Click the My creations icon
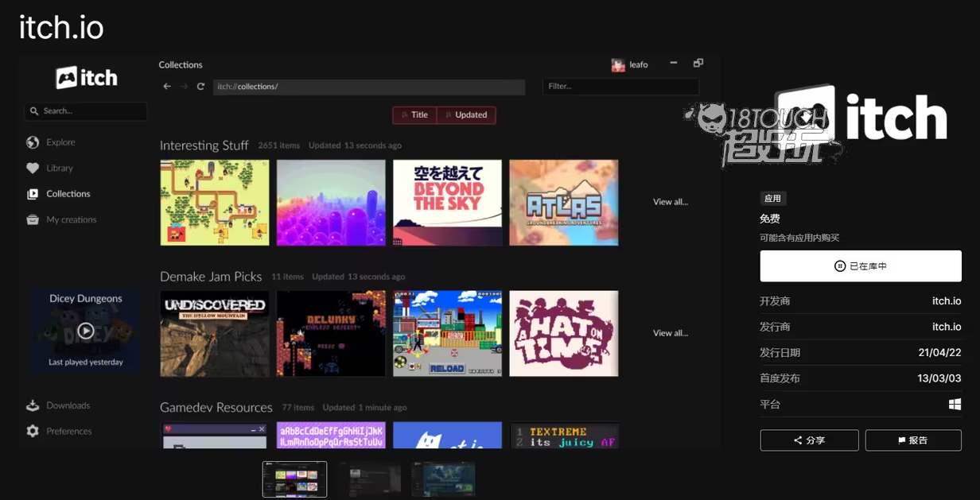This screenshot has height=500, width=980. pyautogui.click(x=33, y=220)
